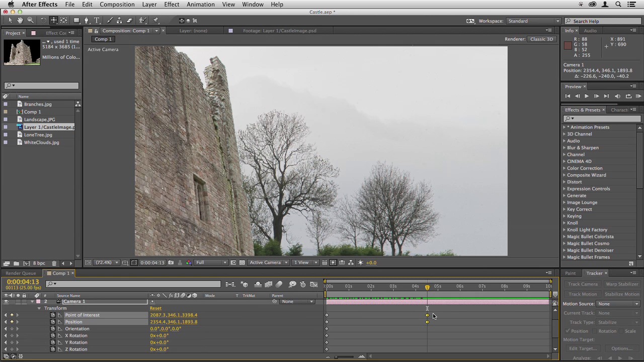Toggle Point of Interest stopwatch
The width and height of the screenshot is (644, 362).
pos(53,315)
